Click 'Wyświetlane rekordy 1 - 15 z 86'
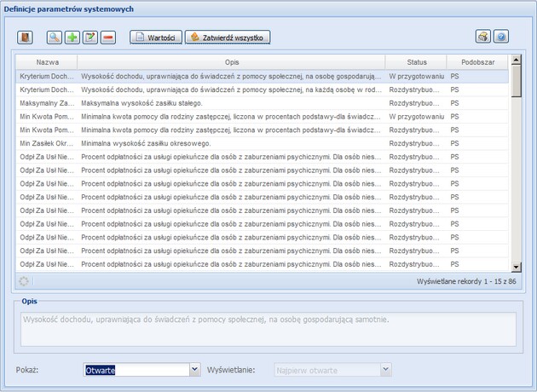 pos(466,281)
